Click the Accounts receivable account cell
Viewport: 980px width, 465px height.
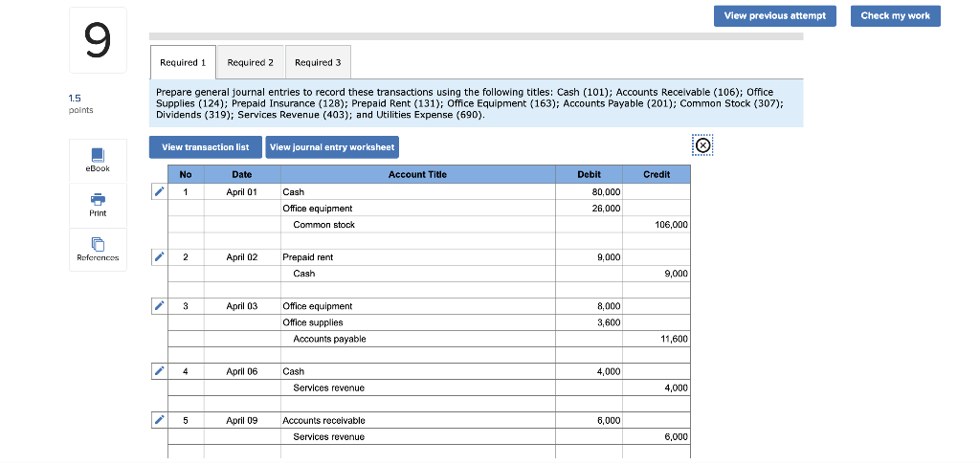click(418, 420)
